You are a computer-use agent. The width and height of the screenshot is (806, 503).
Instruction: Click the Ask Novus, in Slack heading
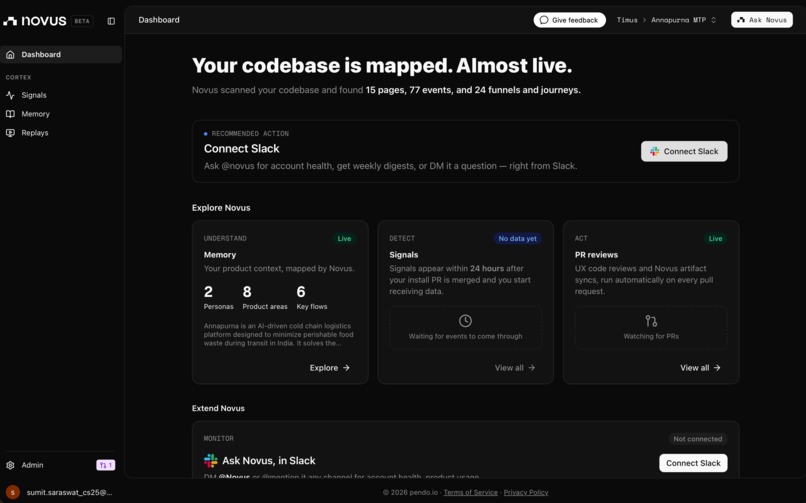click(x=269, y=460)
